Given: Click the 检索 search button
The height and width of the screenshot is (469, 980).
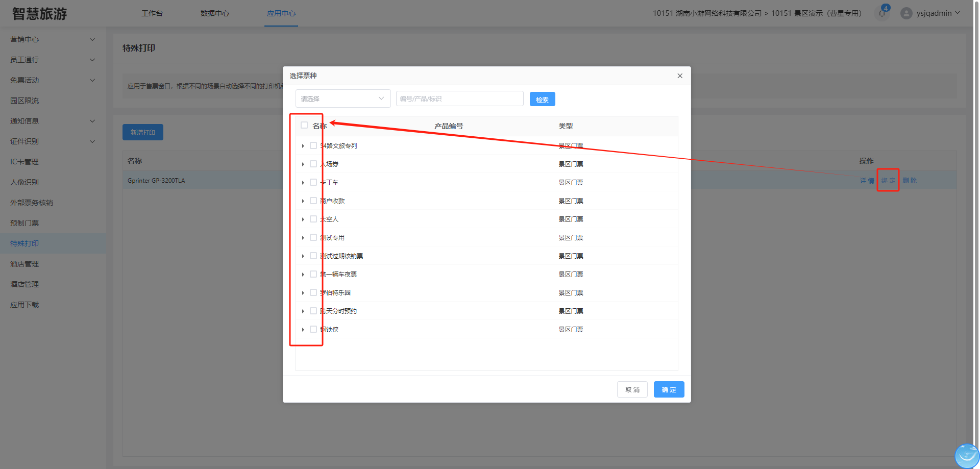Looking at the screenshot, I should tap(542, 100).
